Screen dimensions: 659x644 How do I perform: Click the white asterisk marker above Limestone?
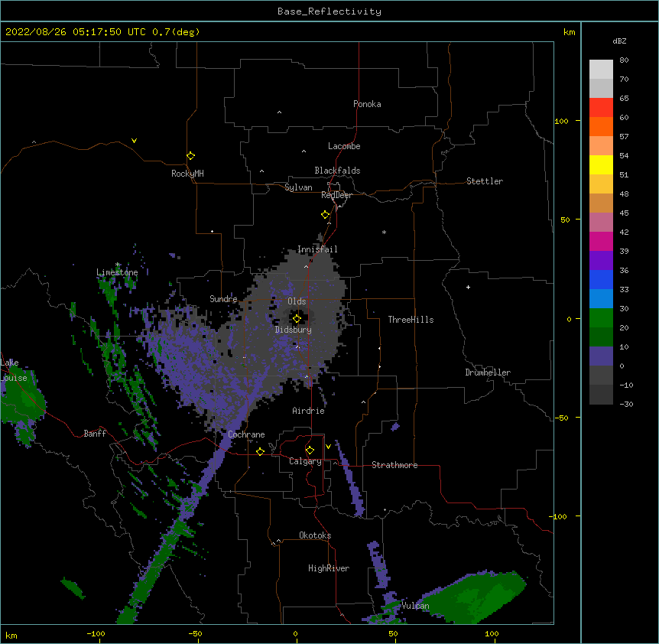[117, 265]
